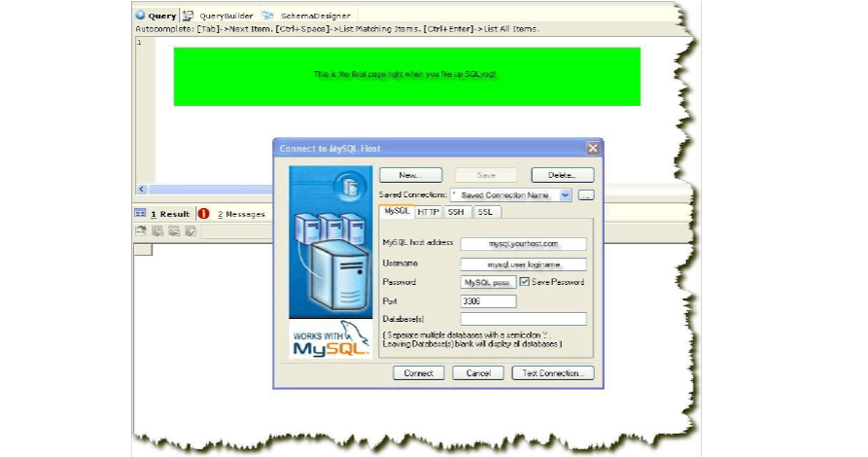This screenshot has height=457, width=868.
Task: Click the first icon in result toolbar
Action: 141,231
